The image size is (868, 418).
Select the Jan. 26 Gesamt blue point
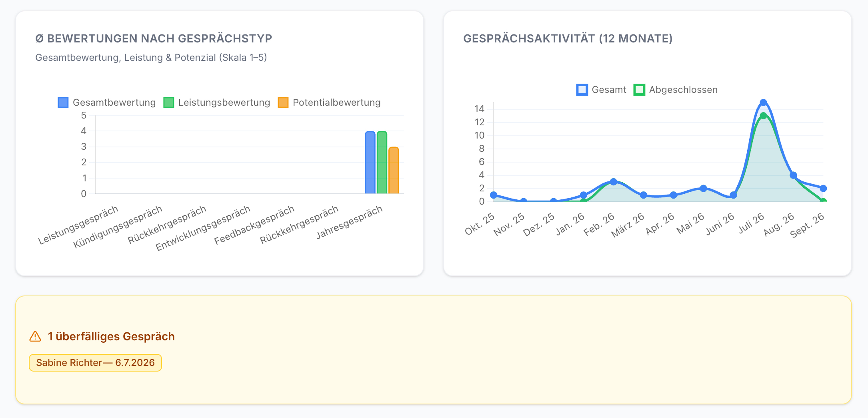pyautogui.click(x=584, y=195)
